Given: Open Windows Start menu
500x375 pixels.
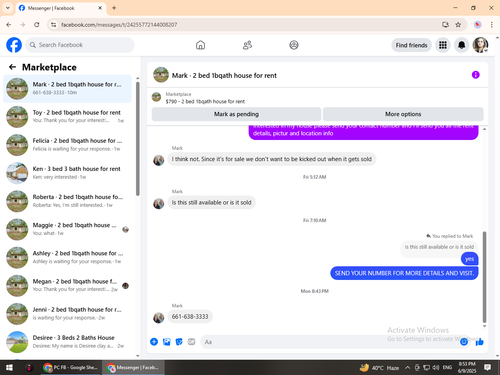Looking at the screenshot, I should tap(9, 367).
